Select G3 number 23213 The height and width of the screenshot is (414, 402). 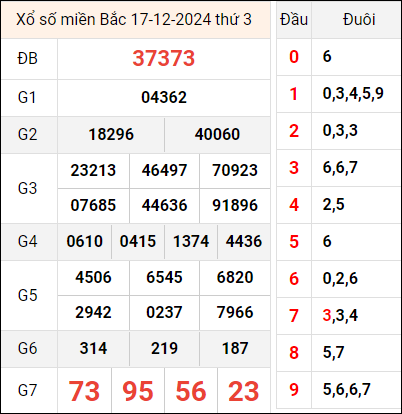[x=93, y=170]
